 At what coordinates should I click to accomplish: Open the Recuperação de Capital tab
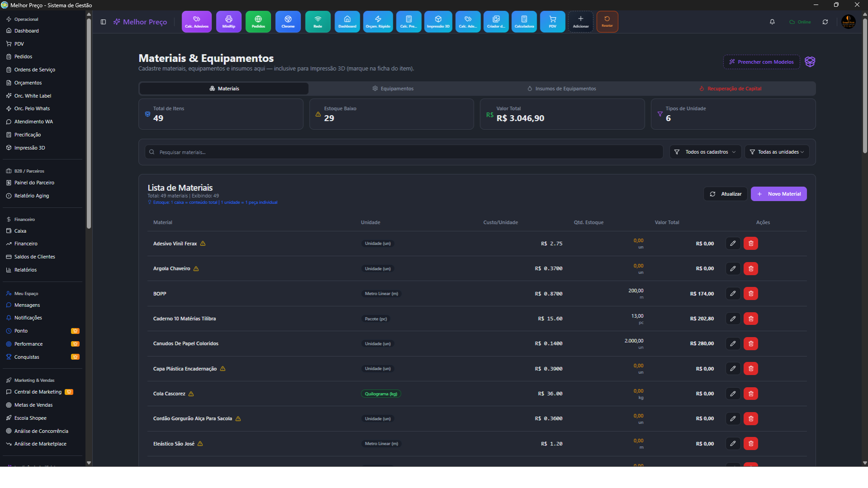coord(730,89)
